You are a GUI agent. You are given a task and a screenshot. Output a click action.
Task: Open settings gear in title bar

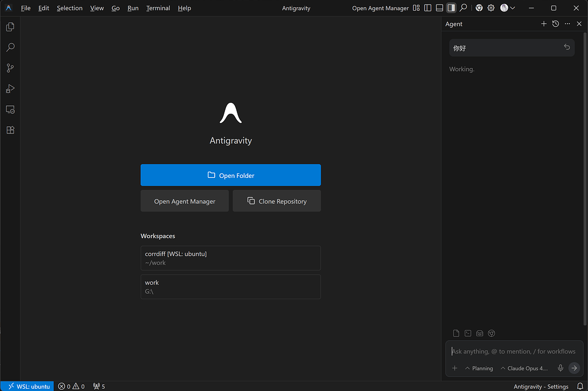(491, 8)
